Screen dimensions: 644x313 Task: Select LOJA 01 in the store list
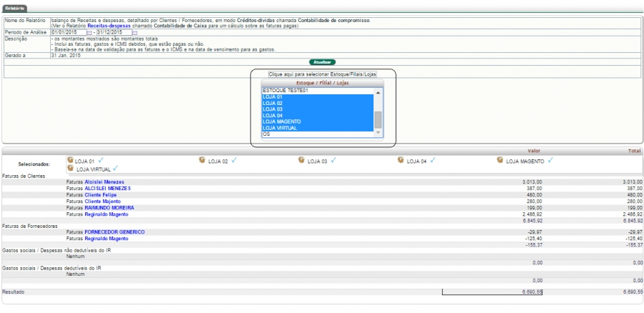click(x=318, y=97)
